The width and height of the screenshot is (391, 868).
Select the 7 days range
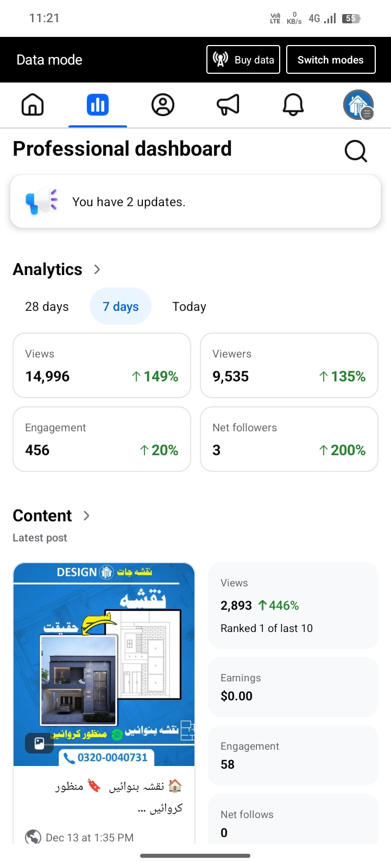[x=121, y=307]
